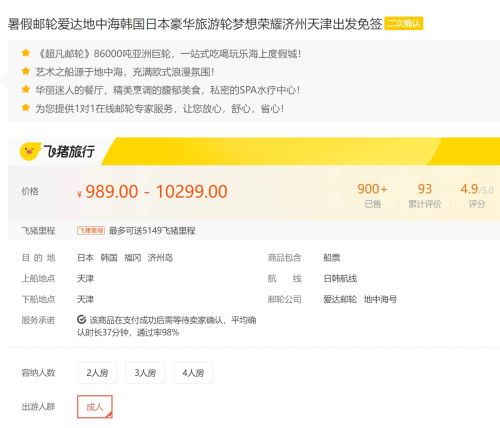The image size is (500, 428).
Task: Click the last orange star bullet
Action: [26, 108]
